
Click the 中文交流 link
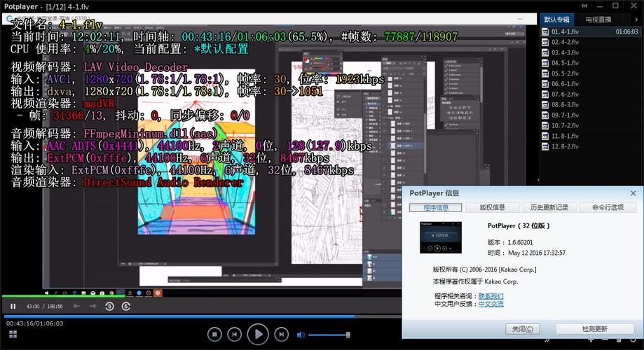coord(491,304)
